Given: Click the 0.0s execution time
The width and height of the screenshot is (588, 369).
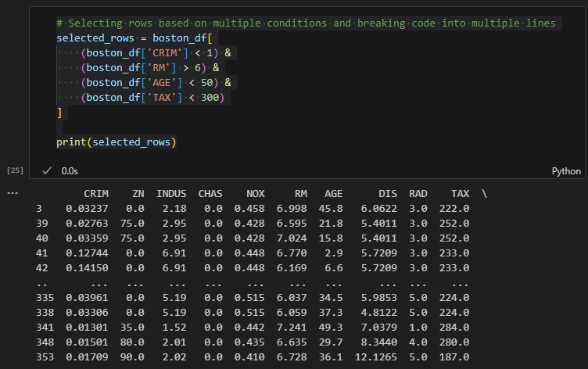Looking at the screenshot, I should (x=70, y=171).
